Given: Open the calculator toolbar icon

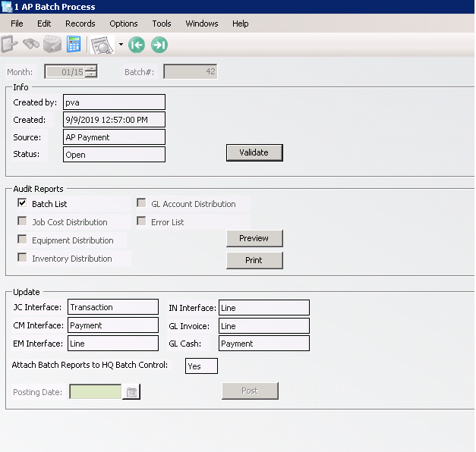Looking at the screenshot, I should coord(74,44).
